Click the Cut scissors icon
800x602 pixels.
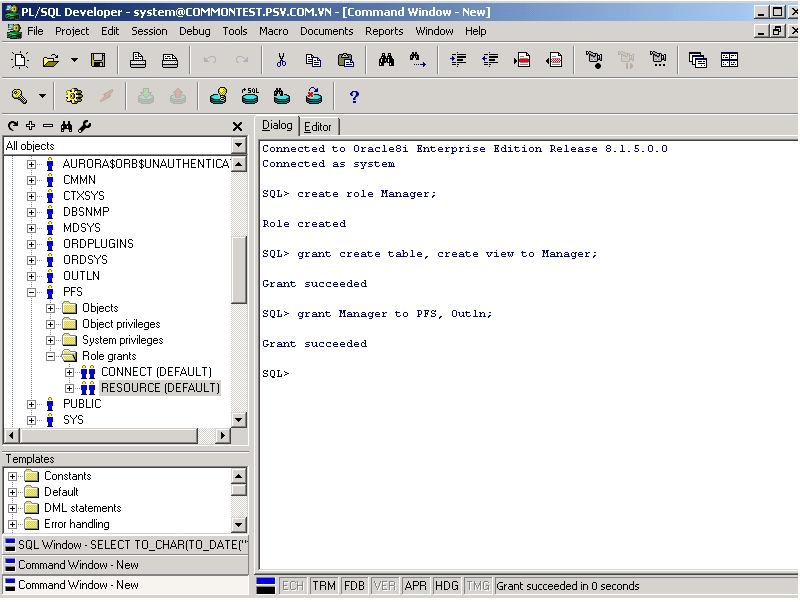[281, 60]
